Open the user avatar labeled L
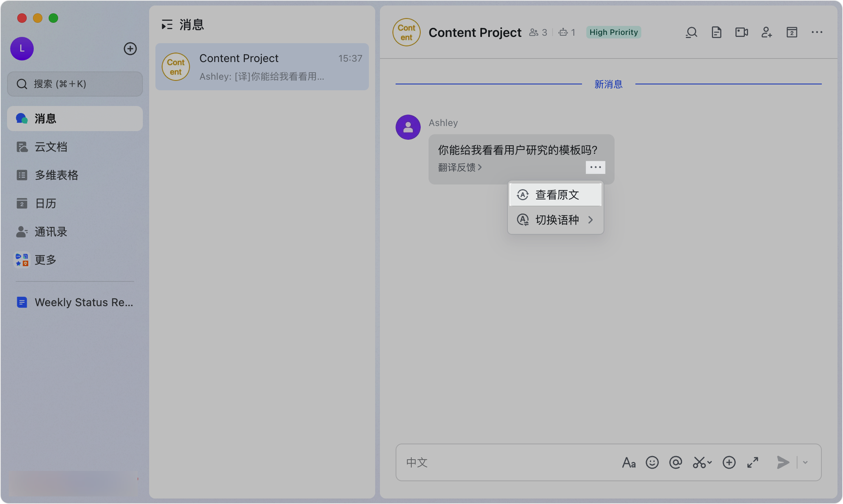Image resolution: width=843 pixels, height=504 pixels. (x=22, y=49)
